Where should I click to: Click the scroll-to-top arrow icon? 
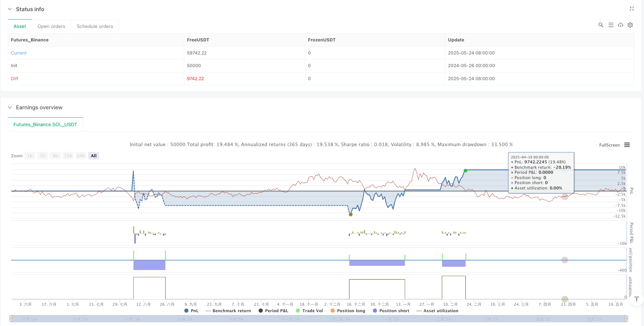(636, 299)
